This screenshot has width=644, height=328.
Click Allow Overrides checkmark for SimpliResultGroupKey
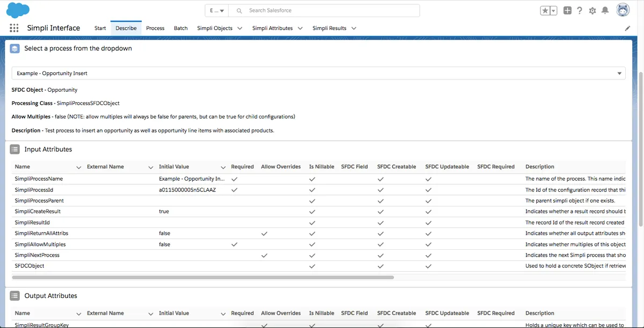264,325
